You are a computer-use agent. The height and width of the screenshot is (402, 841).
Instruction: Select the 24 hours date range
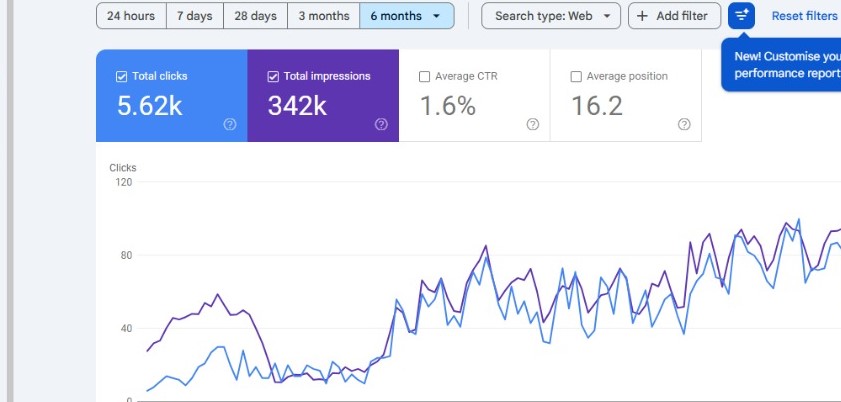coord(131,16)
